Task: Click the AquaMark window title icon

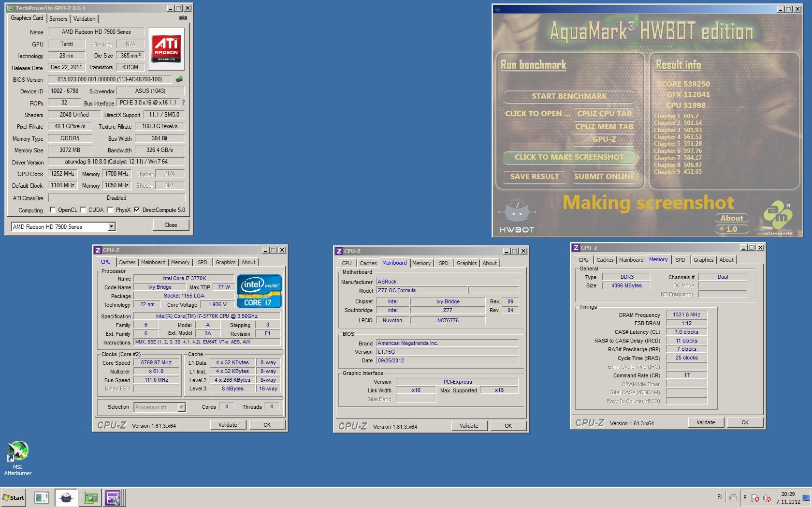Action: point(498,9)
